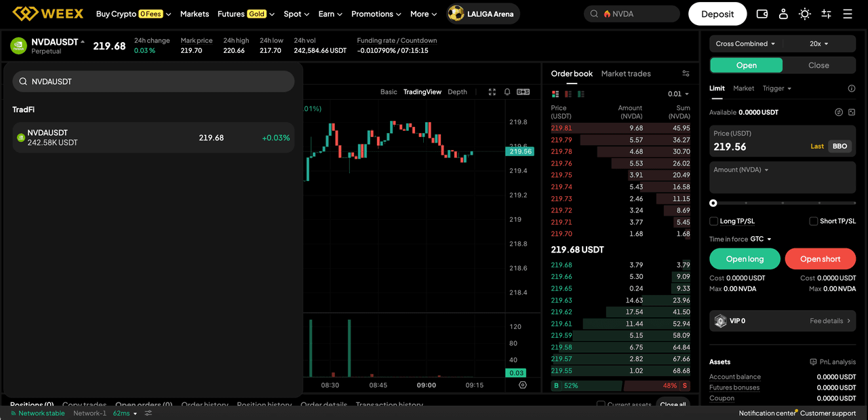
Task: Enable the Long TP/SL checkbox
Action: point(713,221)
